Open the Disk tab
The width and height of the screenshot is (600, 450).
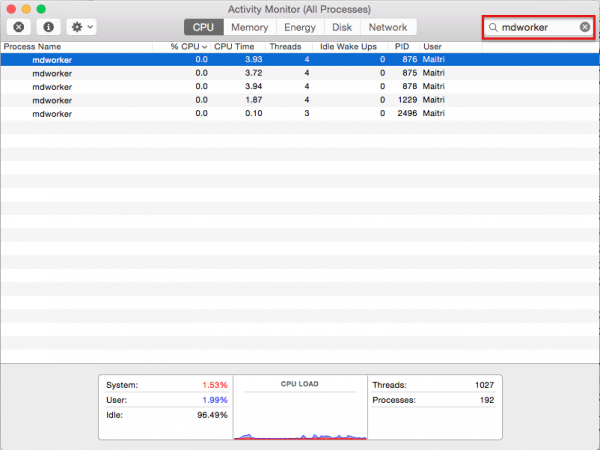click(x=342, y=27)
